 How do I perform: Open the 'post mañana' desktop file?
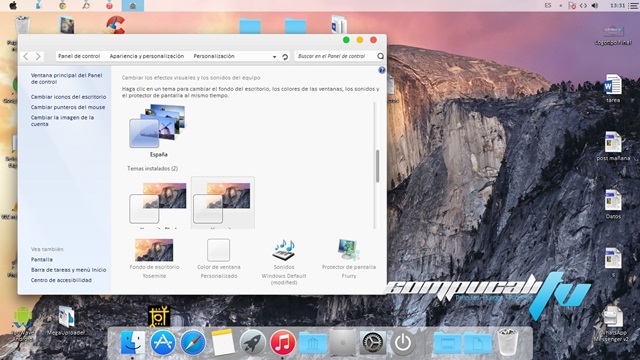(x=613, y=146)
